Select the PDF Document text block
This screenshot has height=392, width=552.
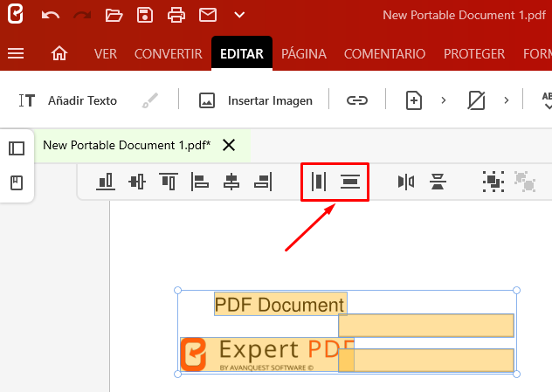point(280,304)
